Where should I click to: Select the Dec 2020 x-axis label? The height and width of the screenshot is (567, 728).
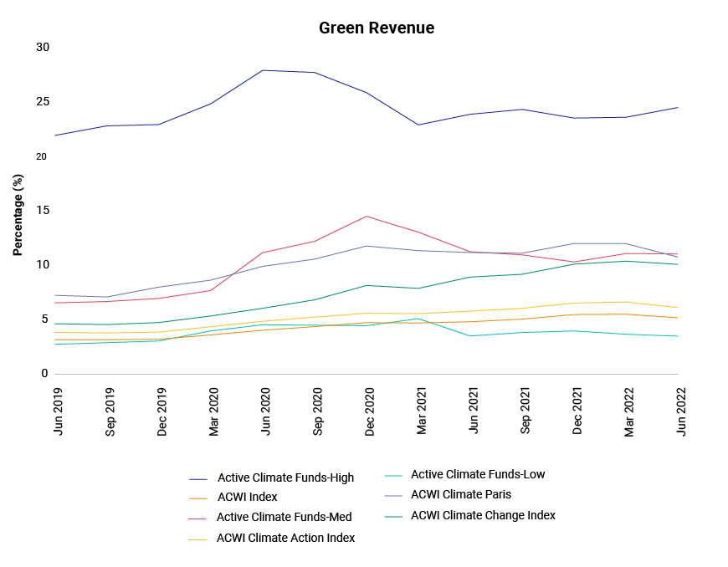point(370,411)
